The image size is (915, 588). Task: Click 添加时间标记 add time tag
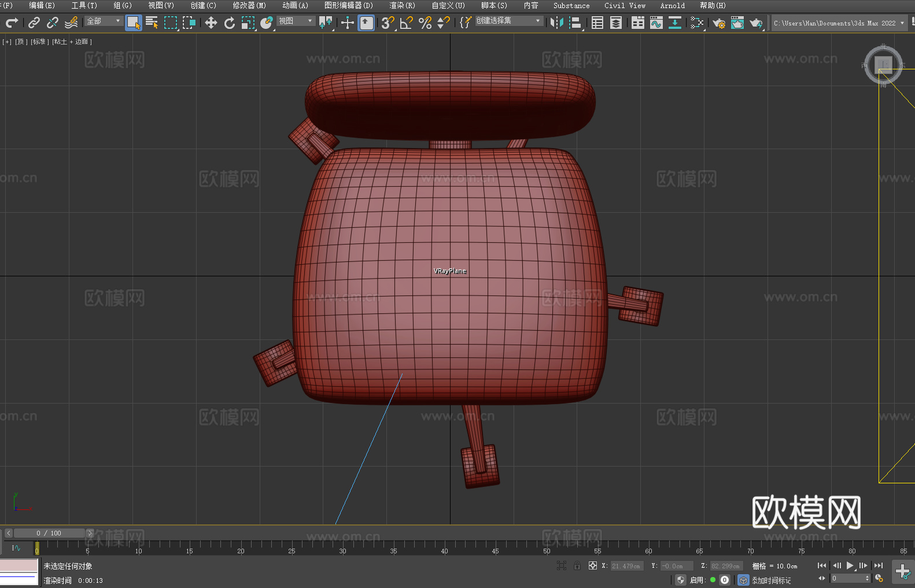771,580
